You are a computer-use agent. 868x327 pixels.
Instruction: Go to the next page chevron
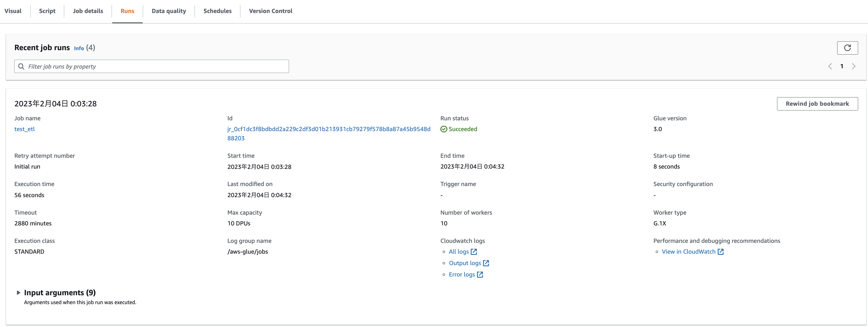point(853,66)
